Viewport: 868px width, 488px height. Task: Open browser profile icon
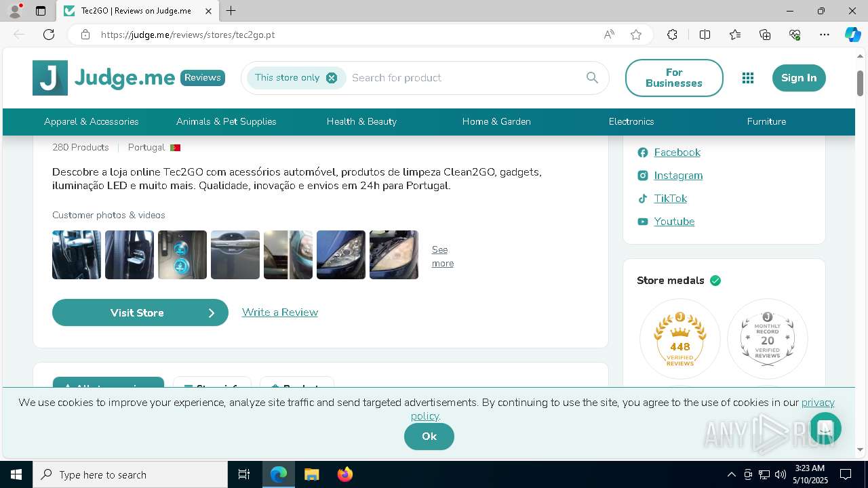[15, 11]
